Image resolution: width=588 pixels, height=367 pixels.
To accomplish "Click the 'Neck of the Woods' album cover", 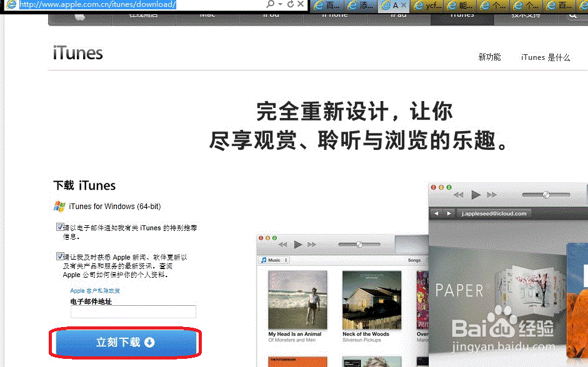I will click(372, 300).
